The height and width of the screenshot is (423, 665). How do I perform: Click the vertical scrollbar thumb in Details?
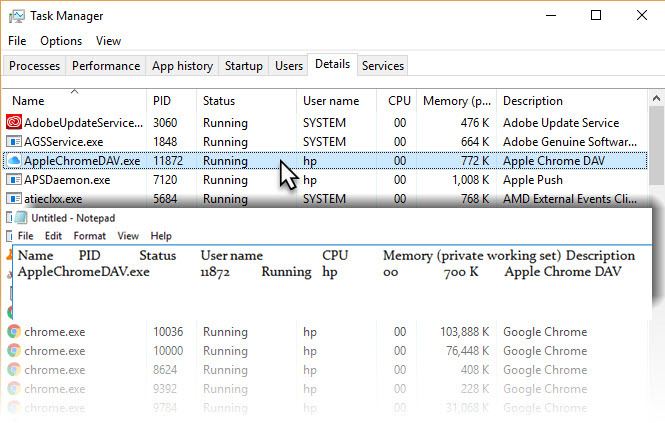click(656, 146)
